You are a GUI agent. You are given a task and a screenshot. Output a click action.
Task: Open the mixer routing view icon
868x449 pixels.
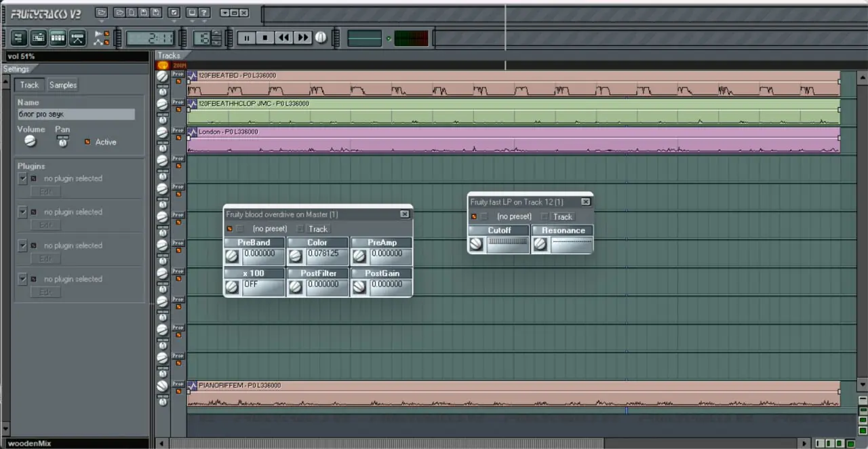click(77, 38)
